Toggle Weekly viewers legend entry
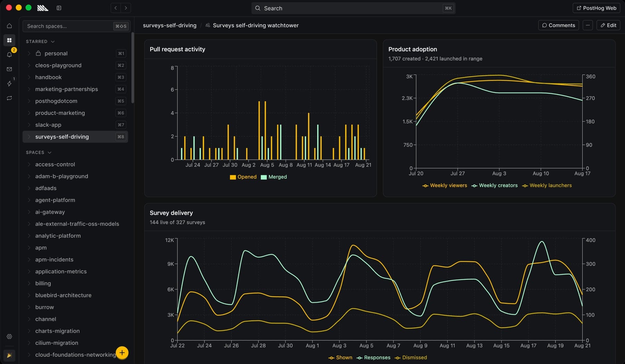The image size is (625, 364). (x=444, y=186)
